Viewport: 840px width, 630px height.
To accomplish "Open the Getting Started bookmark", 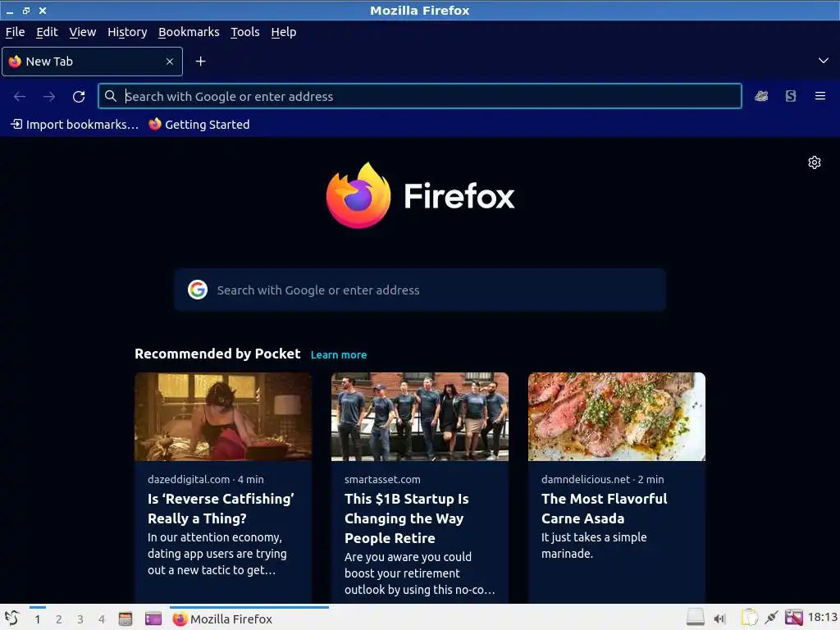I will 199,125.
